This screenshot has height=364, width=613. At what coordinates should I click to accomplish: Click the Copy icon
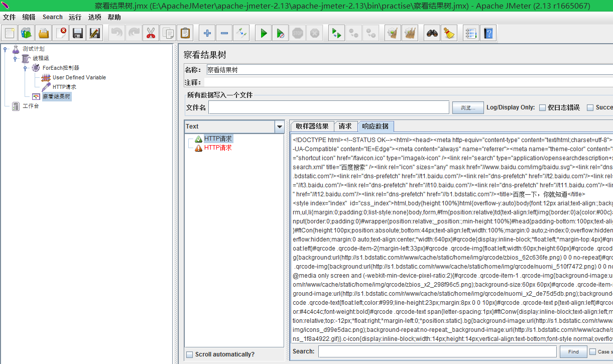pyautogui.click(x=168, y=34)
